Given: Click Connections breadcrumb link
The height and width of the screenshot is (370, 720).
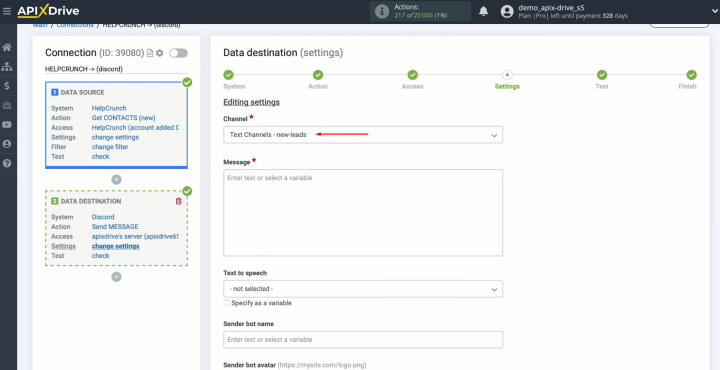Looking at the screenshot, I should coord(75,25).
